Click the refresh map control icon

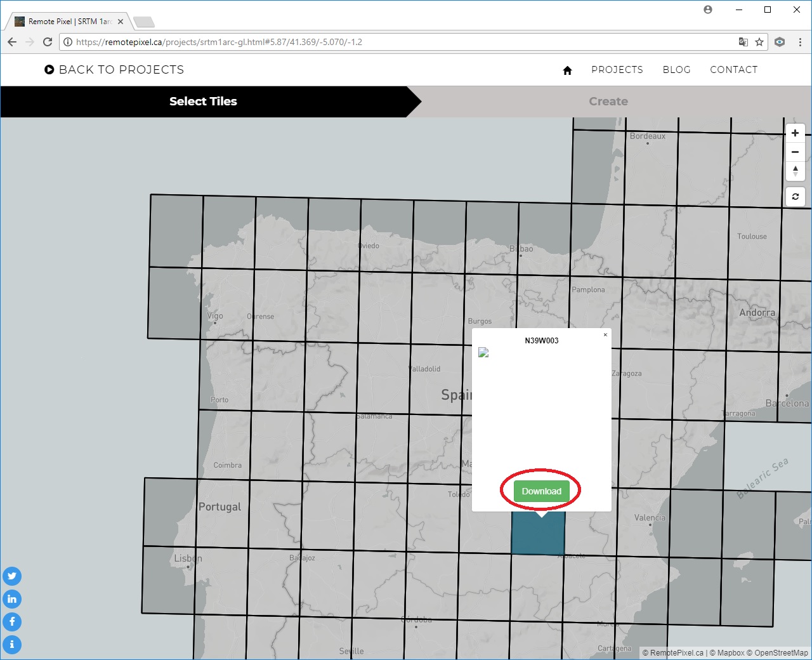coord(795,197)
